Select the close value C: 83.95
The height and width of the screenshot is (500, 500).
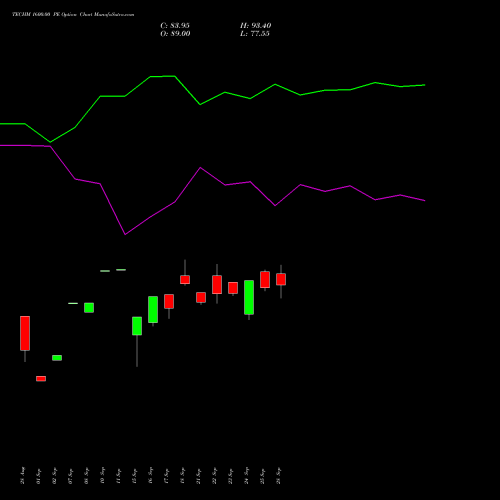[175, 26]
